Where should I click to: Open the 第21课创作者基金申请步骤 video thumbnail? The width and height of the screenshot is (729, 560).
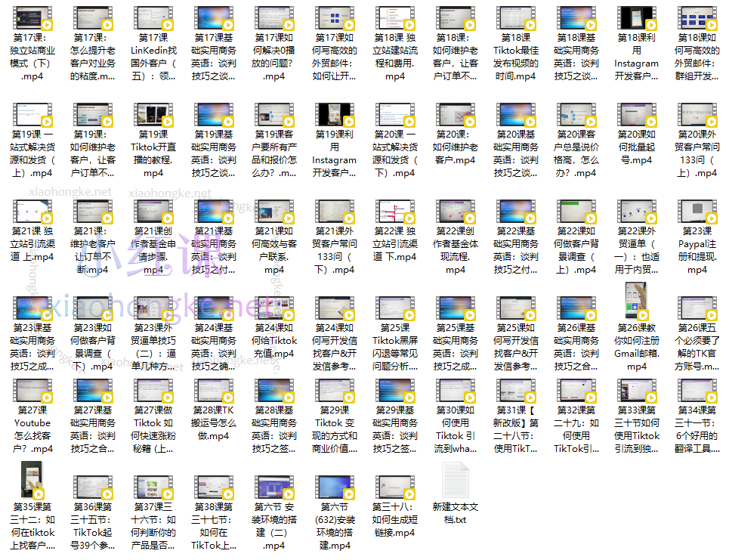(x=153, y=214)
